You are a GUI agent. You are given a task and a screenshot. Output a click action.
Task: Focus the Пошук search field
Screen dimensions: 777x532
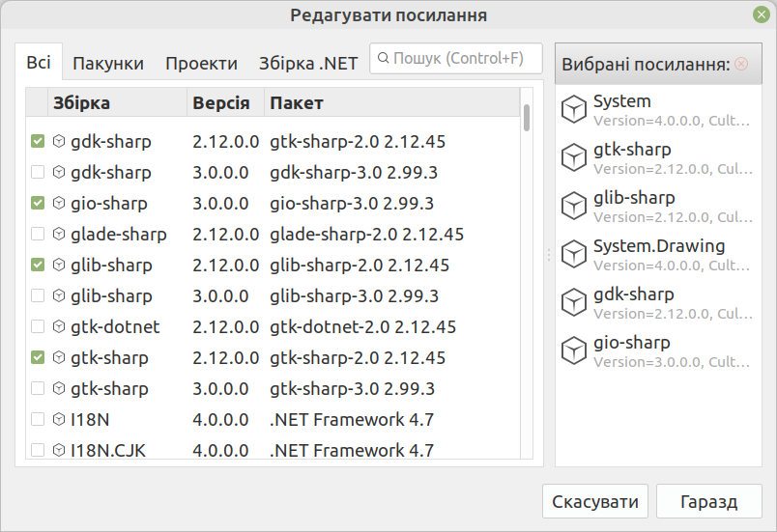click(456, 58)
